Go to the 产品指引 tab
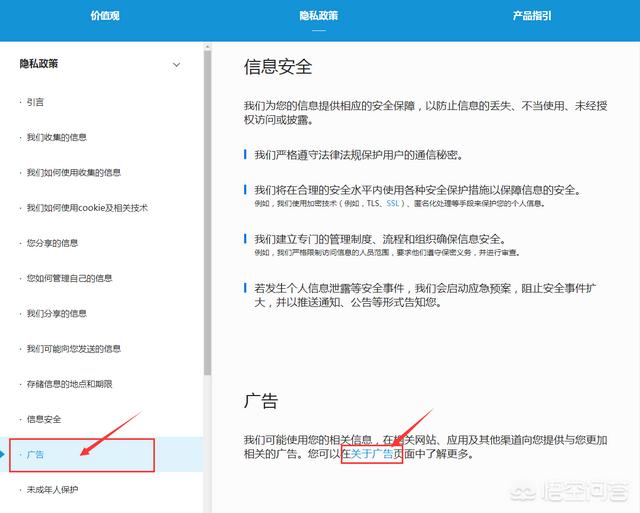Screen dimensions: 640x513 [x=532, y=16]
